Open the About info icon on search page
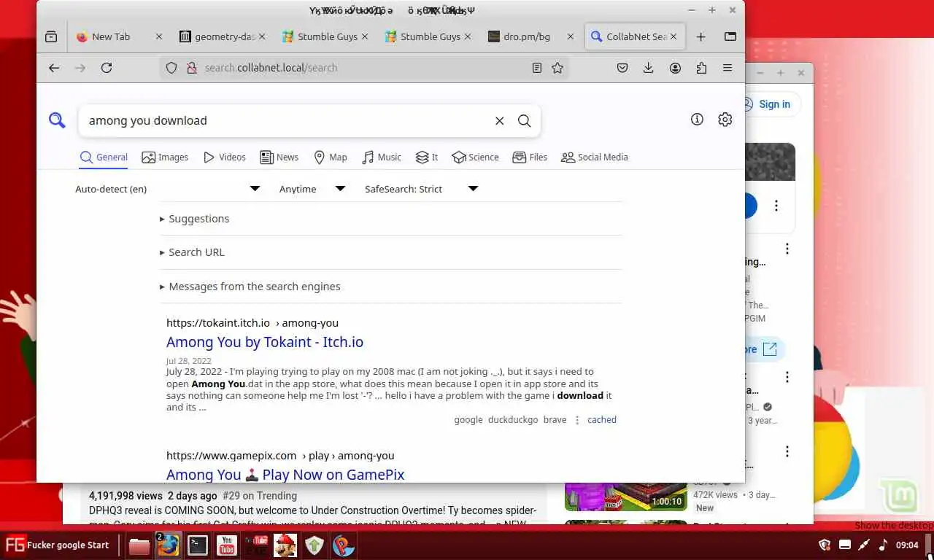934x560 pixels. click(697, 120)
